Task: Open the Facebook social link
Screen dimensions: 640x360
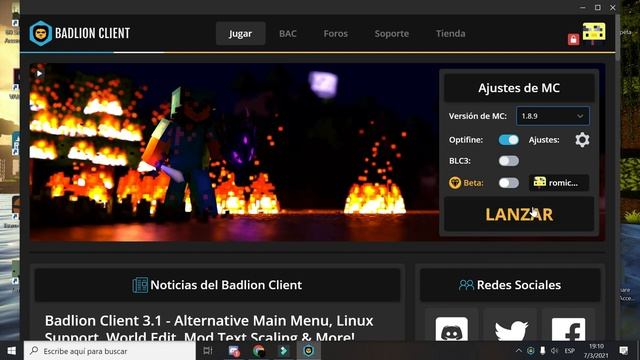Action: (568, 330)
